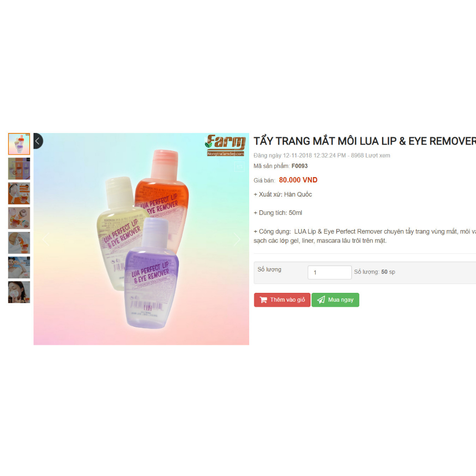Click the product code F0093
Image resolution: width=476 pixels, height=476 pixels.
[x=300, y=166]
